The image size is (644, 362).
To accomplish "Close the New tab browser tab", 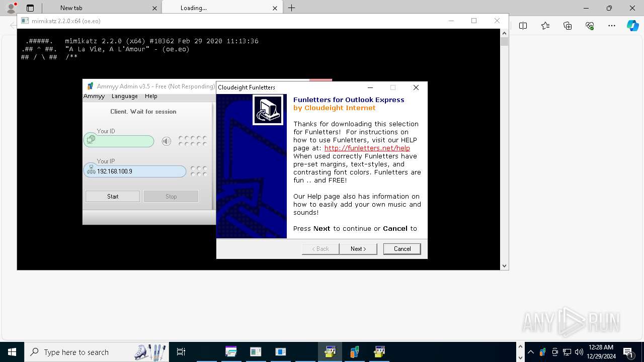I will pyautogui.click(x=154, y=8).
